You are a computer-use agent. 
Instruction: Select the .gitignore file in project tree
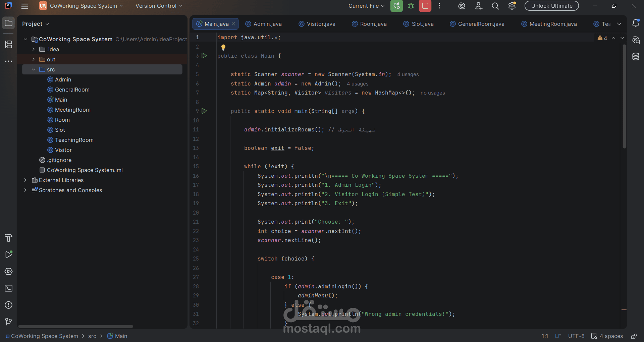tap(59, 160)
